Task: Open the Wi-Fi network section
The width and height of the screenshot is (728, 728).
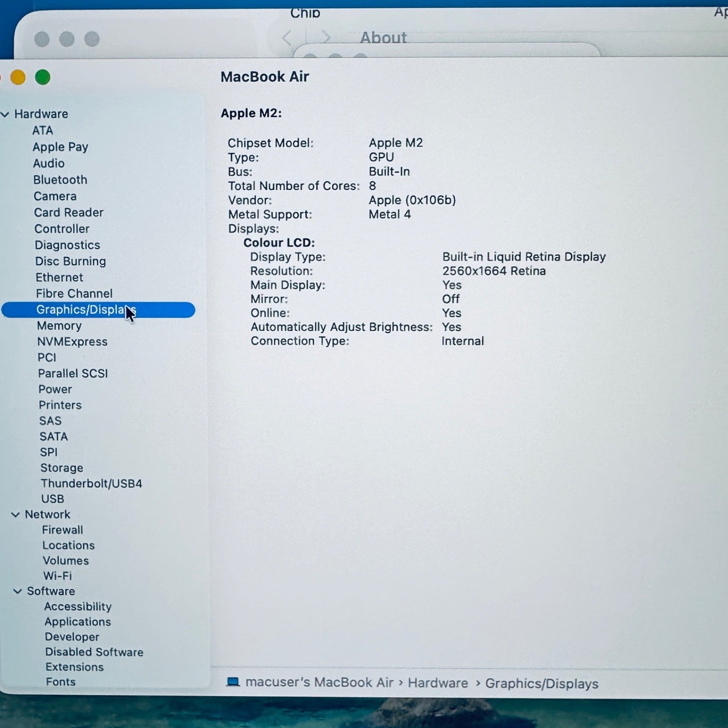Action: (58, 576)
